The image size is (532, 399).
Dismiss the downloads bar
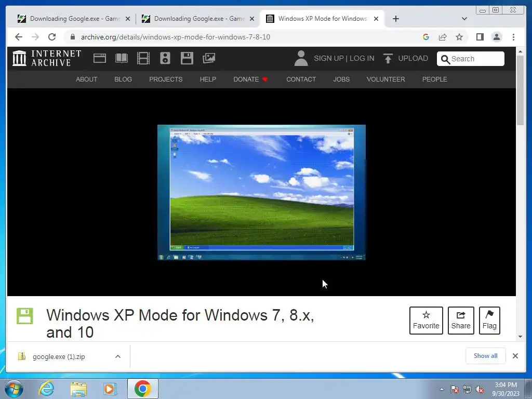[x=515, y=356]
